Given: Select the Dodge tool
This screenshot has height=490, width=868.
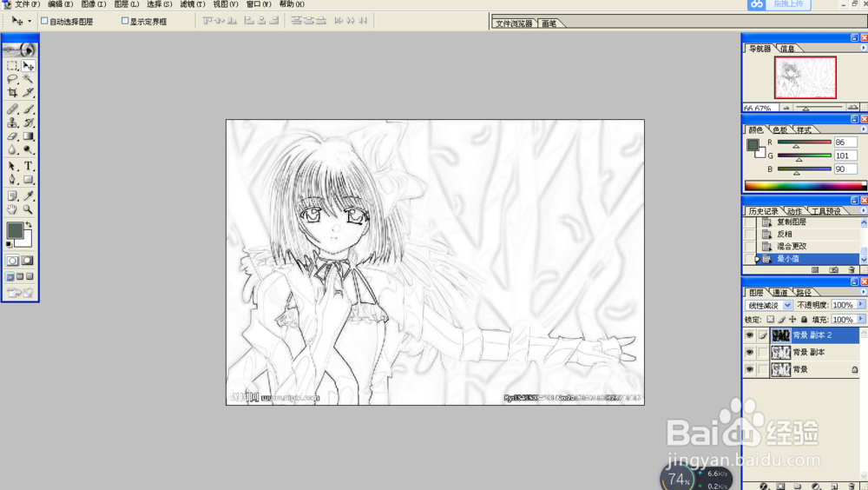Looking at the screenshot, I should 28,149.
